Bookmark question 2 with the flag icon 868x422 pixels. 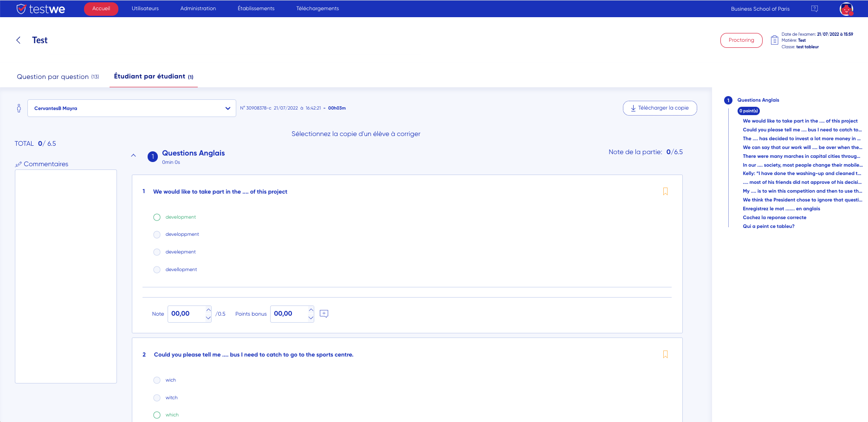(665, 354)
